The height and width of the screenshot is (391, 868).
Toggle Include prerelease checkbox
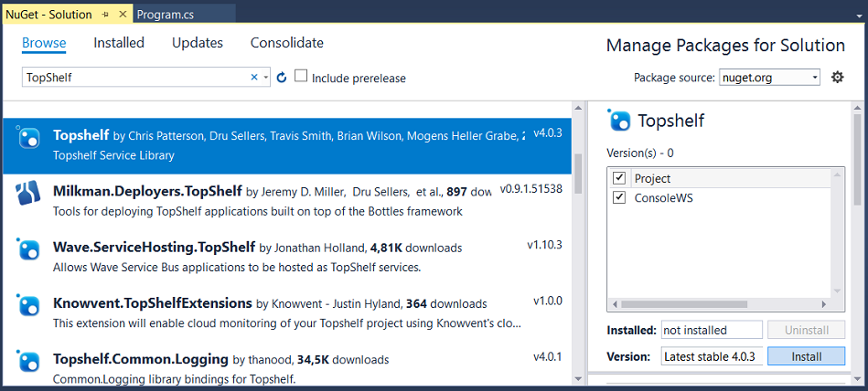coord(301,76)
